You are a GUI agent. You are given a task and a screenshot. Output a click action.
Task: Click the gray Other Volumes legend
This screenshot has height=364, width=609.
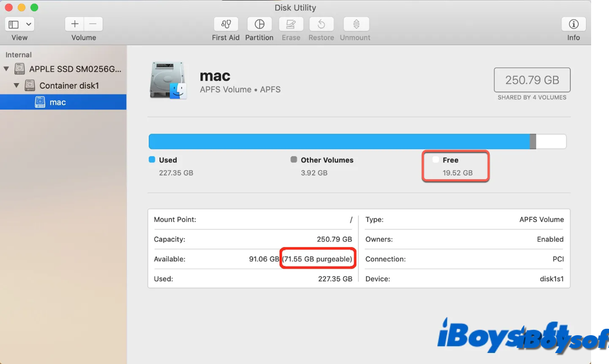pyautogui.click(x=294, y=160)
